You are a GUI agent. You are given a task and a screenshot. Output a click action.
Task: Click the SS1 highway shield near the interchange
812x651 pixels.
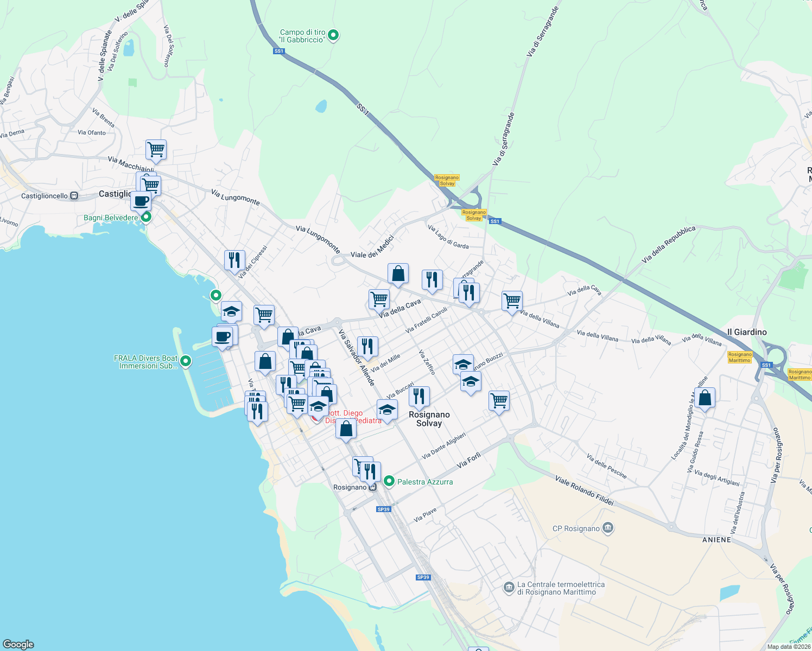(x=494, y=221)
